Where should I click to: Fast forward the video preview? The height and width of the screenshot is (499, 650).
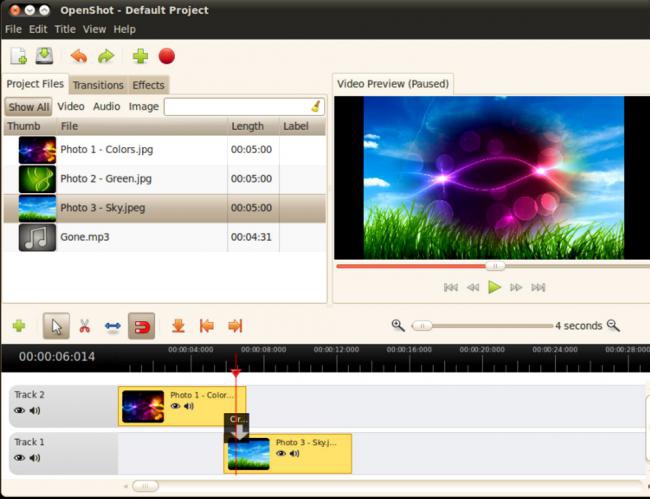click(516, 287)
